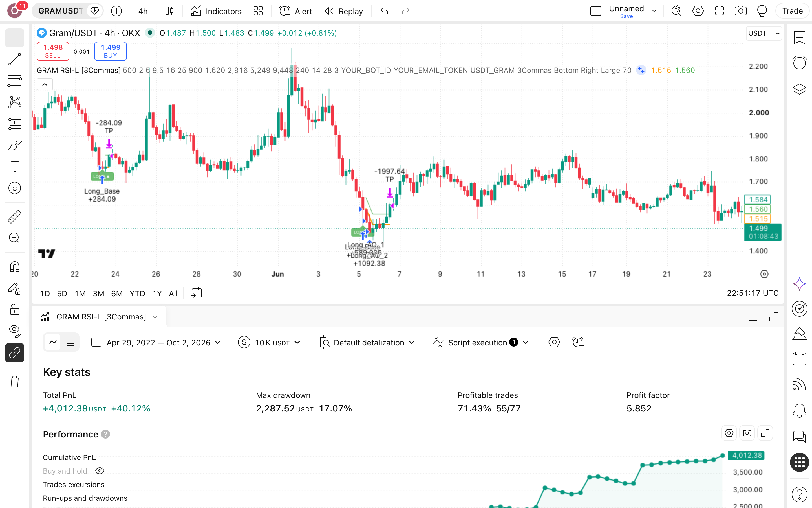Open the Script execution dropdown
812x508 pixels.
click(481, 342)
